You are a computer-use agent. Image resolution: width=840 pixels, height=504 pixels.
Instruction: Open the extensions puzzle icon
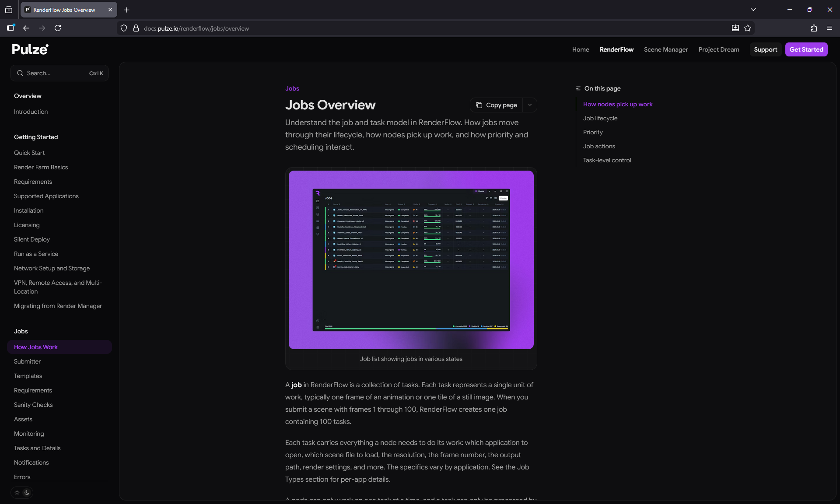click(x=814, y=28)
